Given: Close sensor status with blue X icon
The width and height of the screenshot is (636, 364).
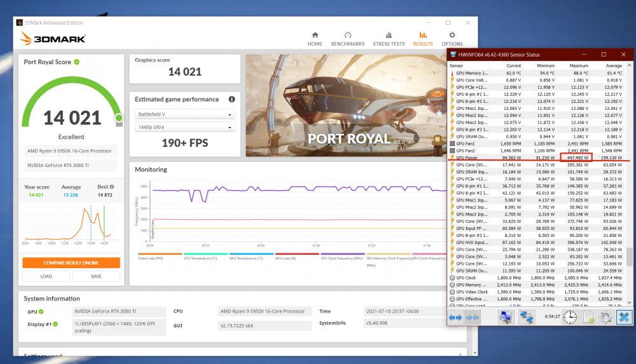Looking at the screenshot, I should pos(624,316).
